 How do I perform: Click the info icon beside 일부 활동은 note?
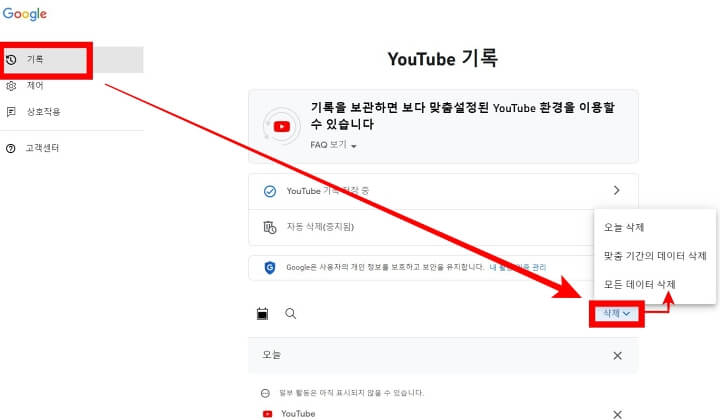click(265, 393)
